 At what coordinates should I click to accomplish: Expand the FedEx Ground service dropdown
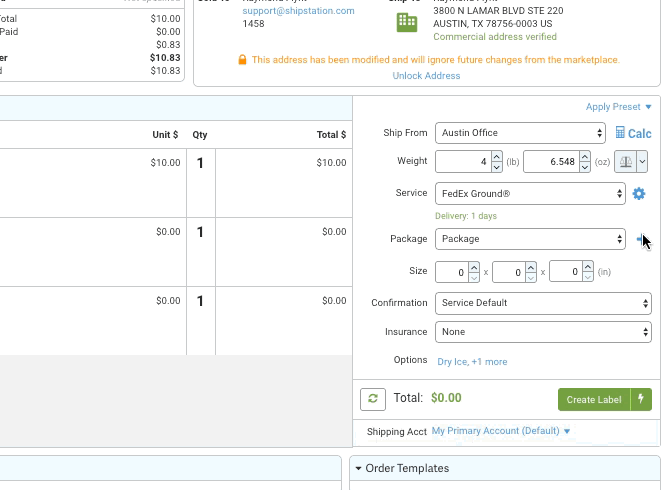(x=530, y=194)
